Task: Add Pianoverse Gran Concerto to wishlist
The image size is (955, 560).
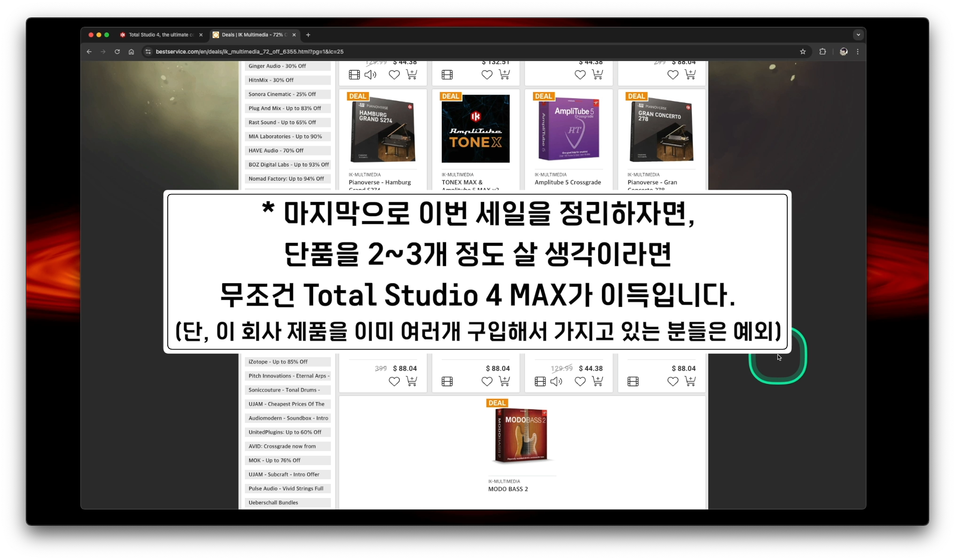Action: pos(673,381)
